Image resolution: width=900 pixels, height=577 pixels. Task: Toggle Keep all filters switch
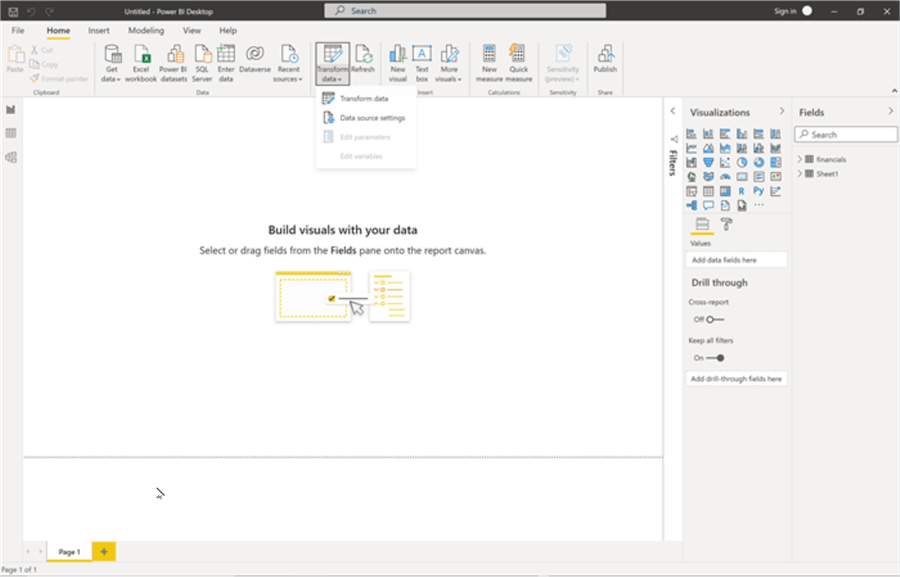coord(714,357)
